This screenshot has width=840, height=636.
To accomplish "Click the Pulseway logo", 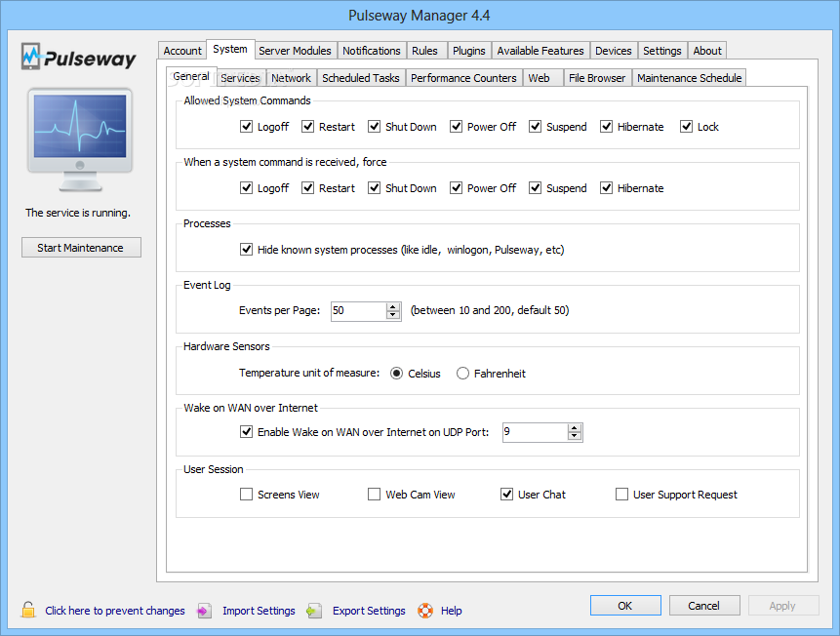I will pyautogui.click(x=79, y=57).
